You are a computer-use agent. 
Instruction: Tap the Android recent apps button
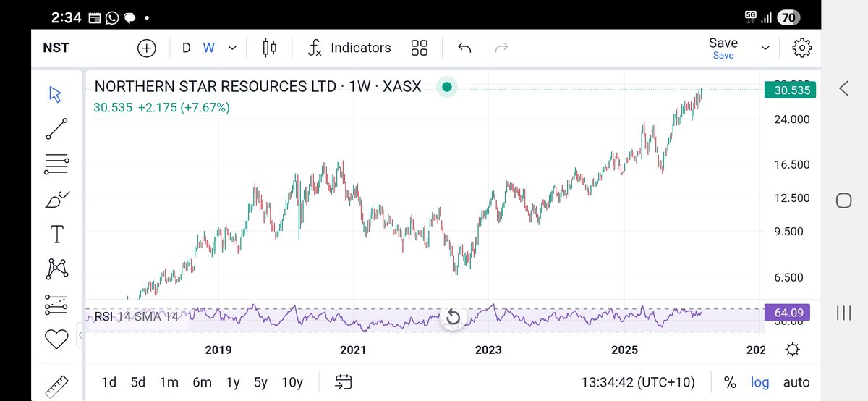(843, 313)
